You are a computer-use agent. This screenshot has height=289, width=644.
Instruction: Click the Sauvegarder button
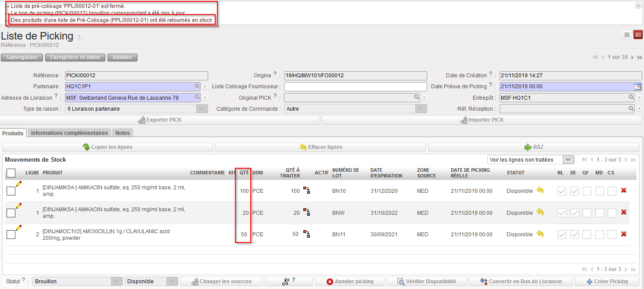[x=22, y=58]
